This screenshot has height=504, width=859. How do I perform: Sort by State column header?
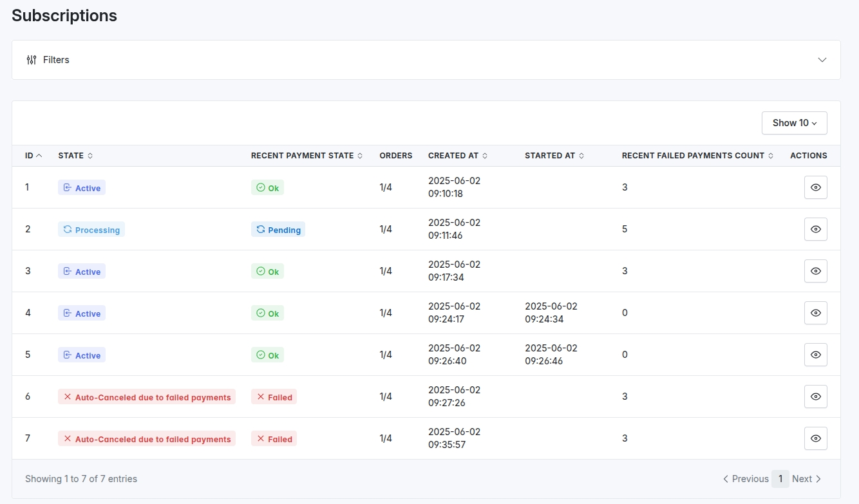(x=75, y=156)
